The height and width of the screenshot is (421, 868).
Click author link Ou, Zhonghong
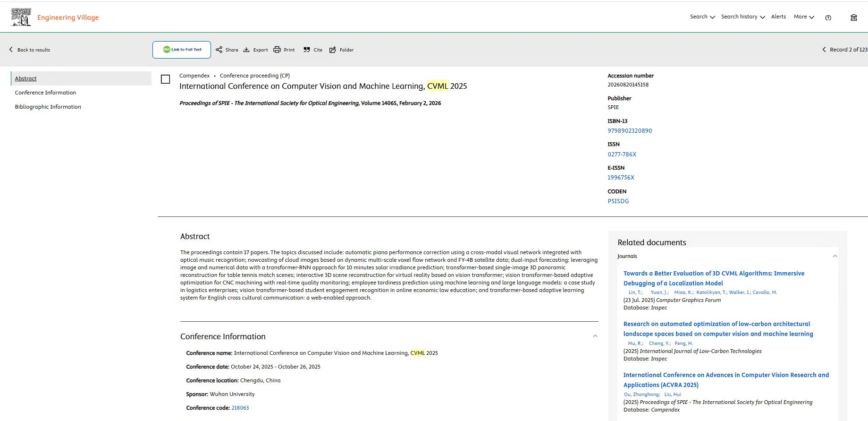click(642, 395)
